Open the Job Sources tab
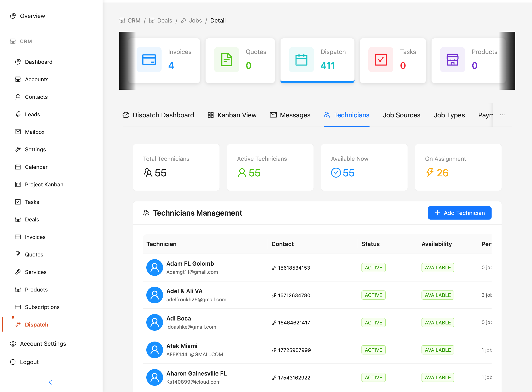Image resolution: width=532 pixels, height=392 pixels. pyautogui.click(x=401, y=115)
